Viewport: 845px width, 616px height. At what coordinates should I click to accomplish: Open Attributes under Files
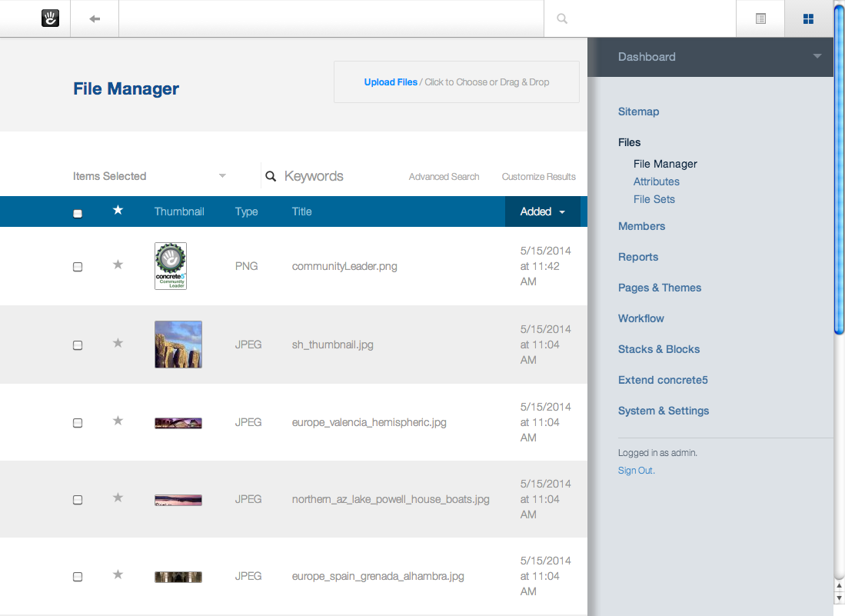[656, 181]
